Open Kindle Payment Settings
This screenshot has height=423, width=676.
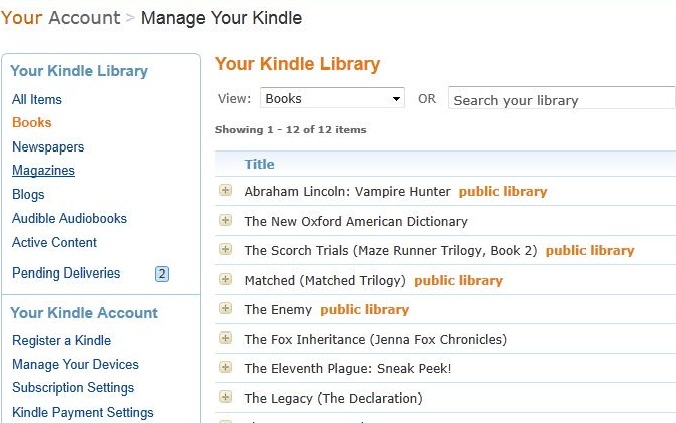[x=82, y=412]
